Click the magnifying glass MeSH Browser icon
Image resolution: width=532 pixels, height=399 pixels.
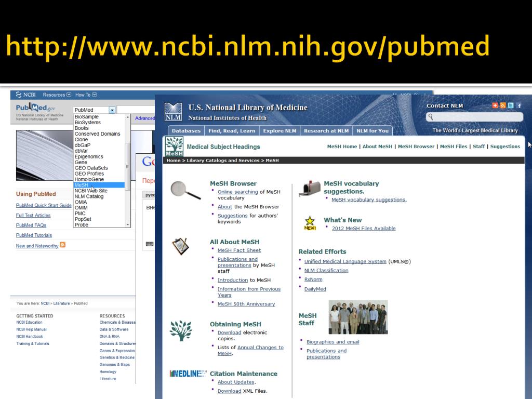185,191
